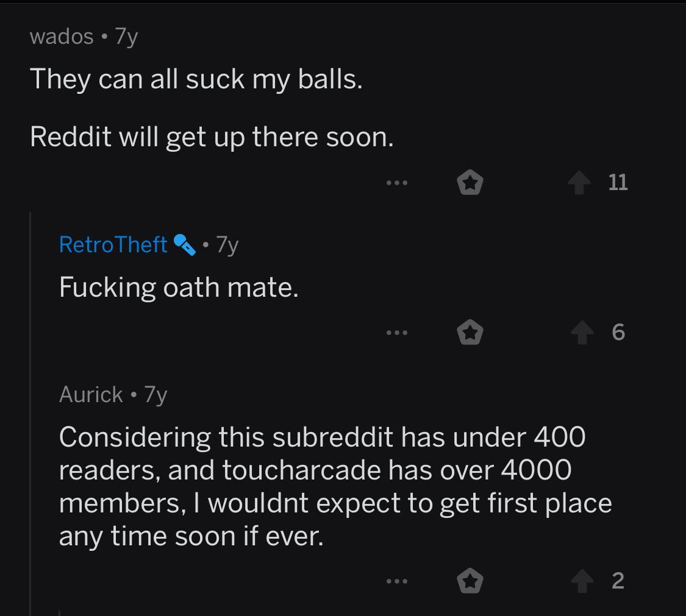
Task: Open RetroTheft's profile link
Action: pyautogui.click(x=113, y=244)
